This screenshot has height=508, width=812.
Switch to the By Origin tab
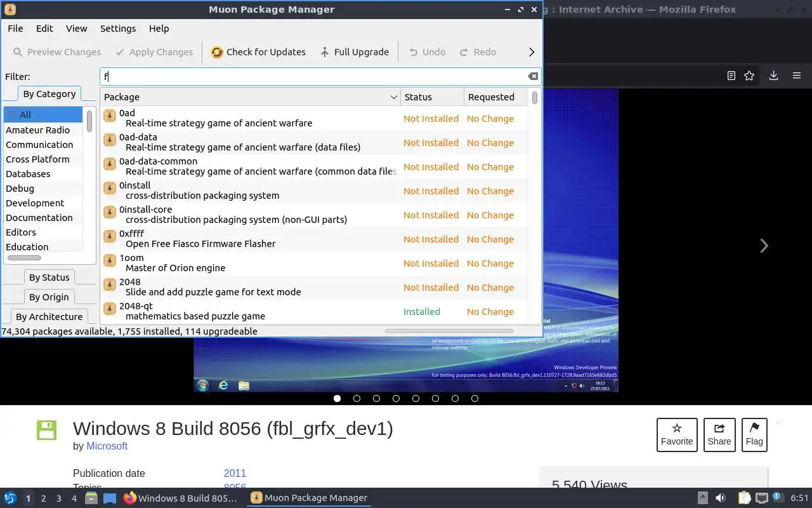[49, 297]
